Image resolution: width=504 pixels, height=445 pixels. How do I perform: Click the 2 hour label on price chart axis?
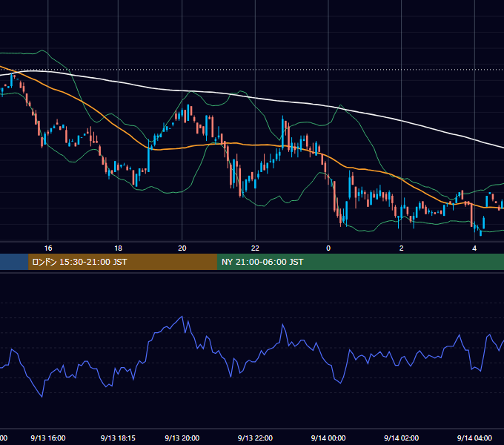401,248
